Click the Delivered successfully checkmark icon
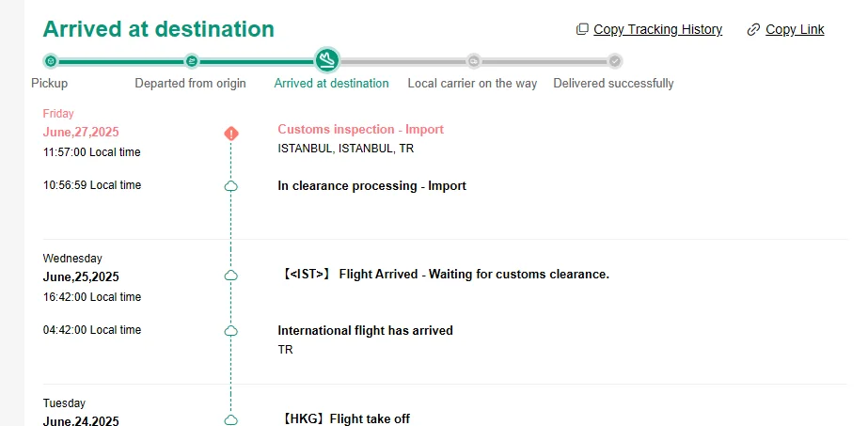The width and height of the screenshot is (868, 426). pos(615,61)
